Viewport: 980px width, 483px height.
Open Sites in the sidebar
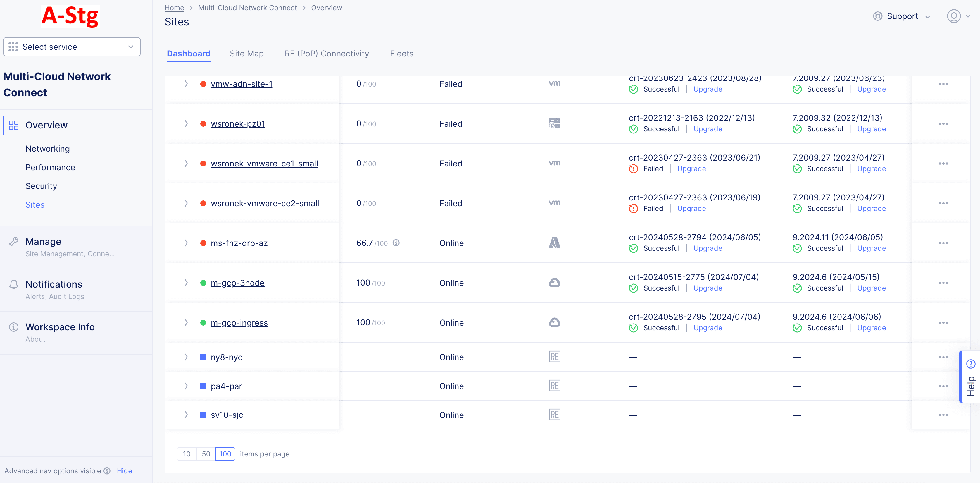(x=35, y=205)
